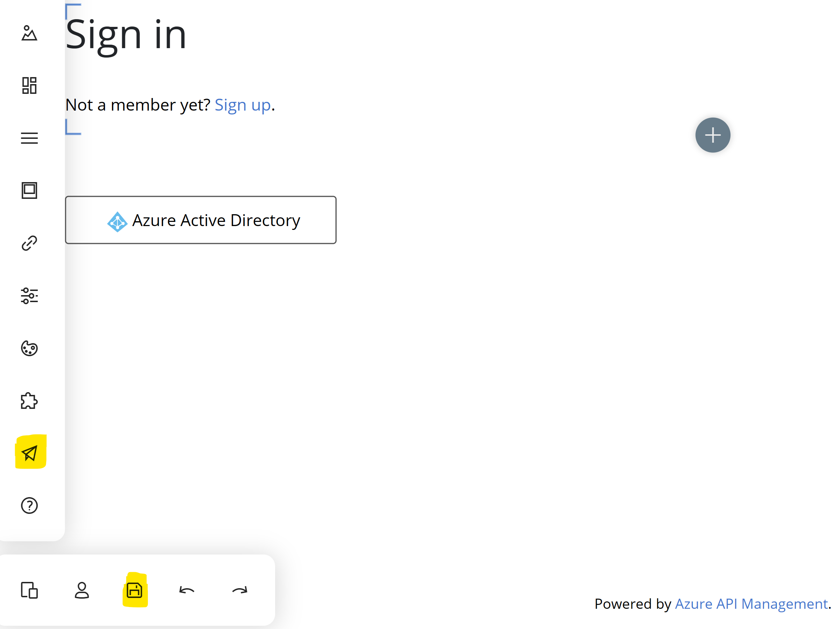Open the Pages and layouts icon
The image size is (840, 629).
(x=29, y=85)
